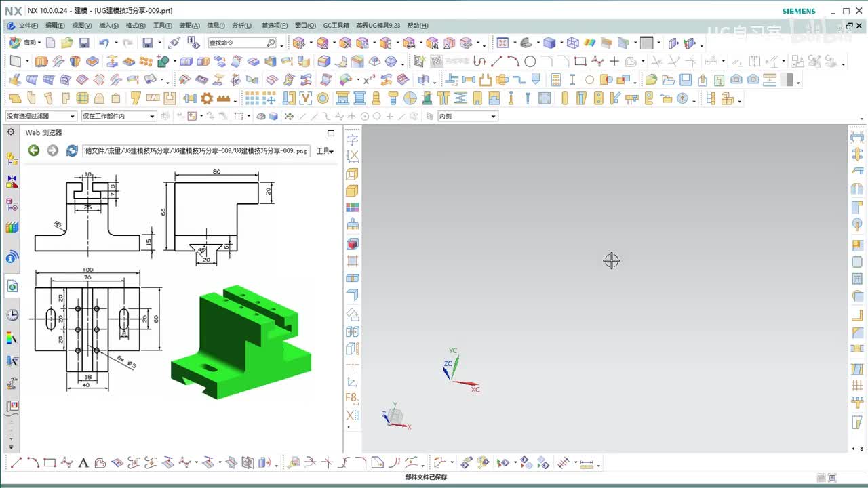Select the rectangle tool in the bottom toolbar
The width and height of the screenshot is (868, 488).
[x=50, y=463]
